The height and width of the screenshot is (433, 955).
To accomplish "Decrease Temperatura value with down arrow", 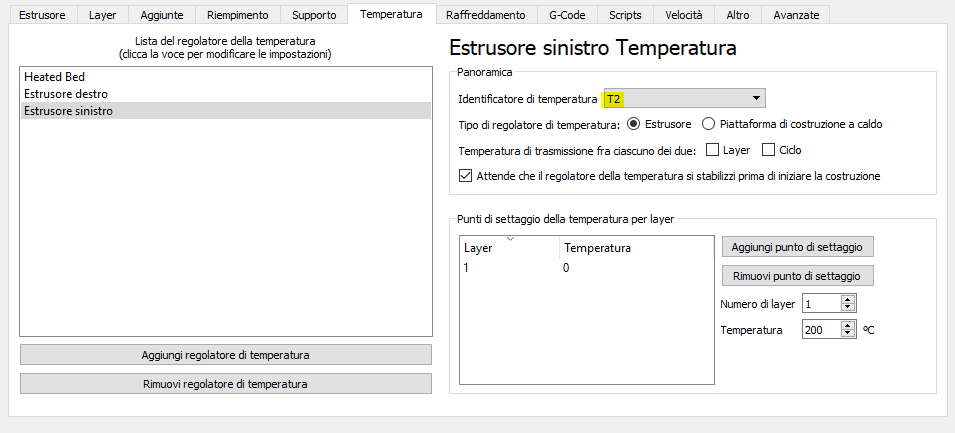I will 848,333.
